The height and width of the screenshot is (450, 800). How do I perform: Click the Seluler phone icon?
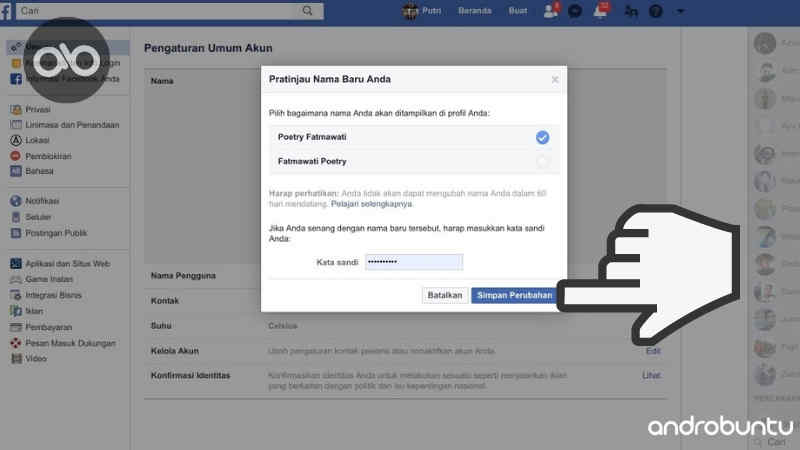(x=16, y=217)
